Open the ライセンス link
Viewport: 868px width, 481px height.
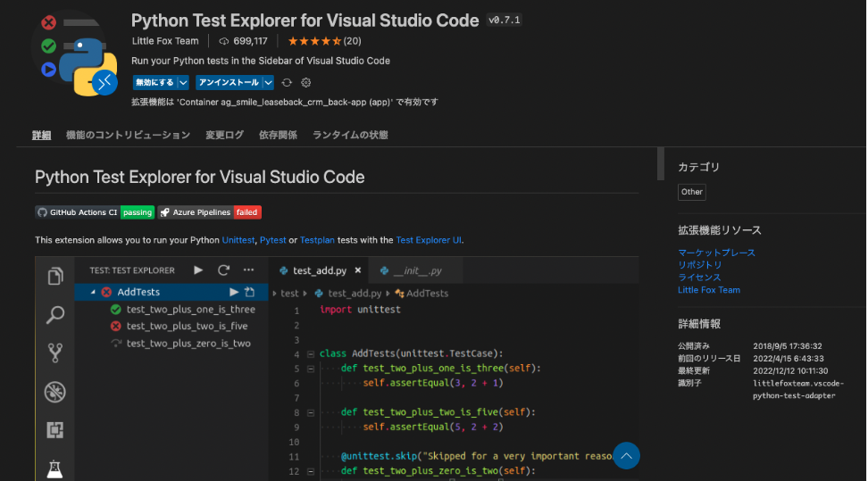(x=699, y=278)
